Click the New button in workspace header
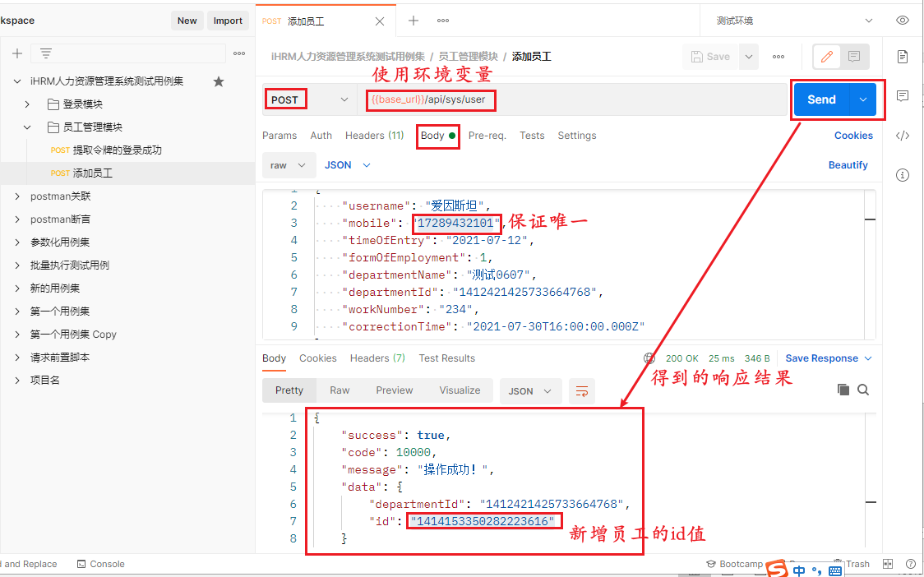 coord(187,21)
